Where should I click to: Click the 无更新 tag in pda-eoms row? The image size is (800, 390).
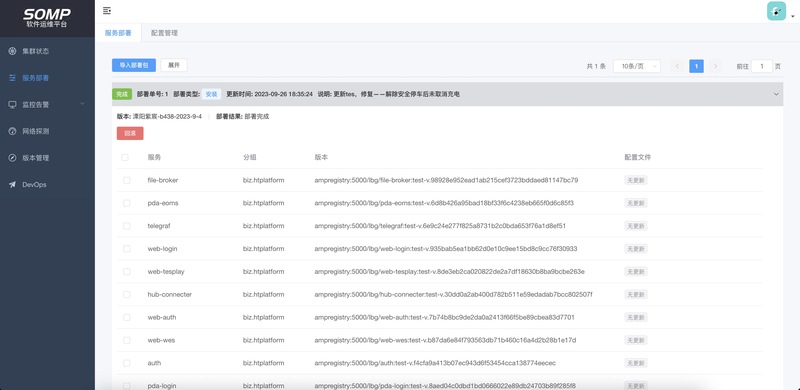click(636, 203)
